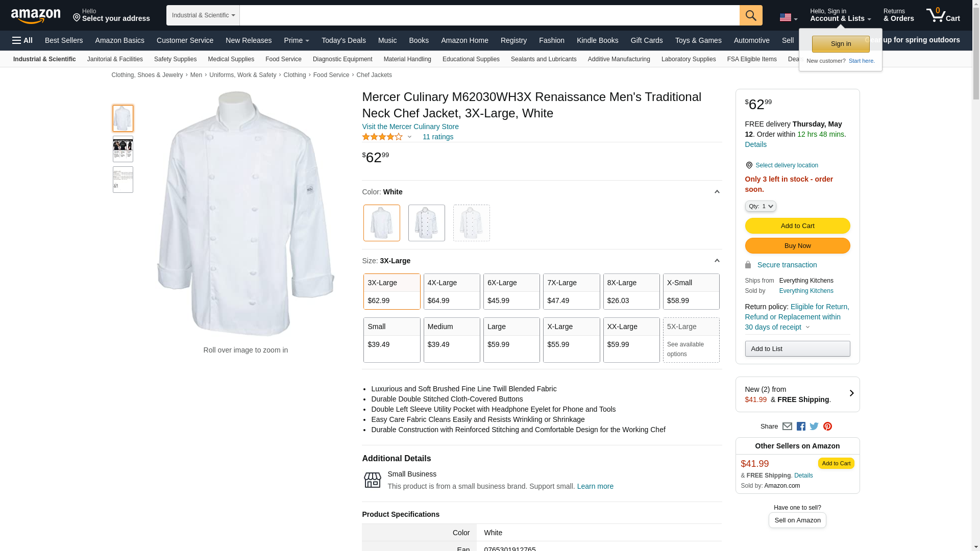View the second product thumbnail image
This screenshot has height=551, width=980.
pyautogui.click(x=123, y=149)
